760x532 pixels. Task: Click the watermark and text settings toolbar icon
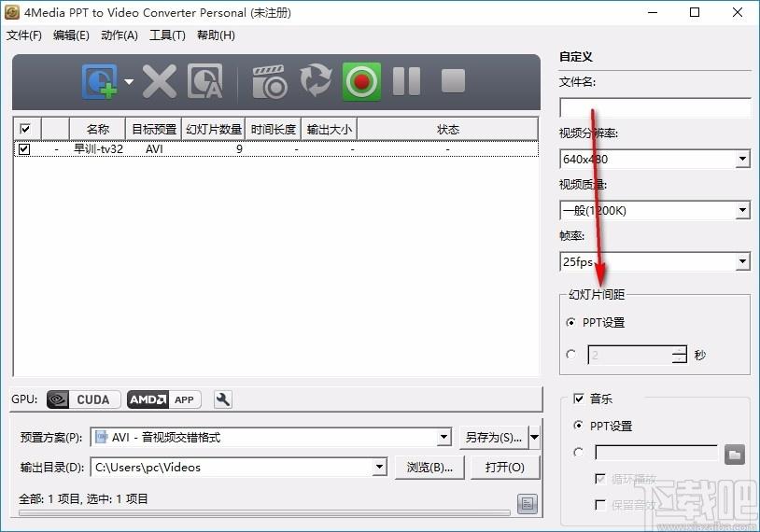point(205,81)
